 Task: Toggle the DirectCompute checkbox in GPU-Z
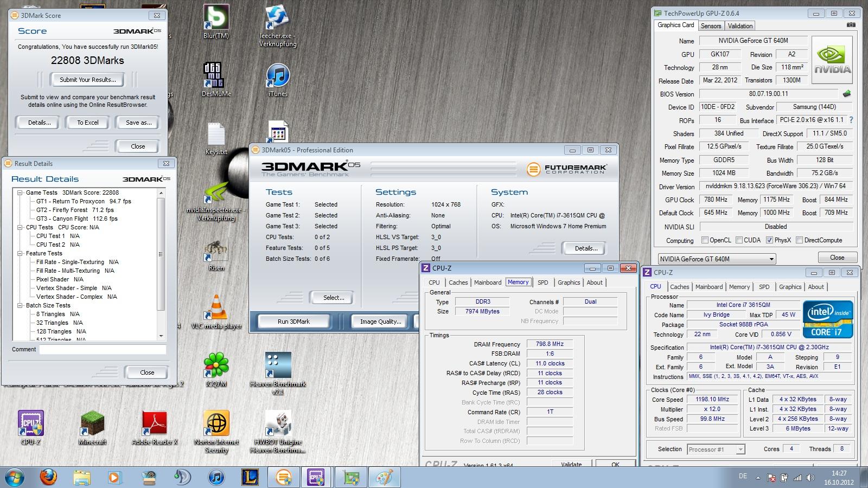coord(799,240)
